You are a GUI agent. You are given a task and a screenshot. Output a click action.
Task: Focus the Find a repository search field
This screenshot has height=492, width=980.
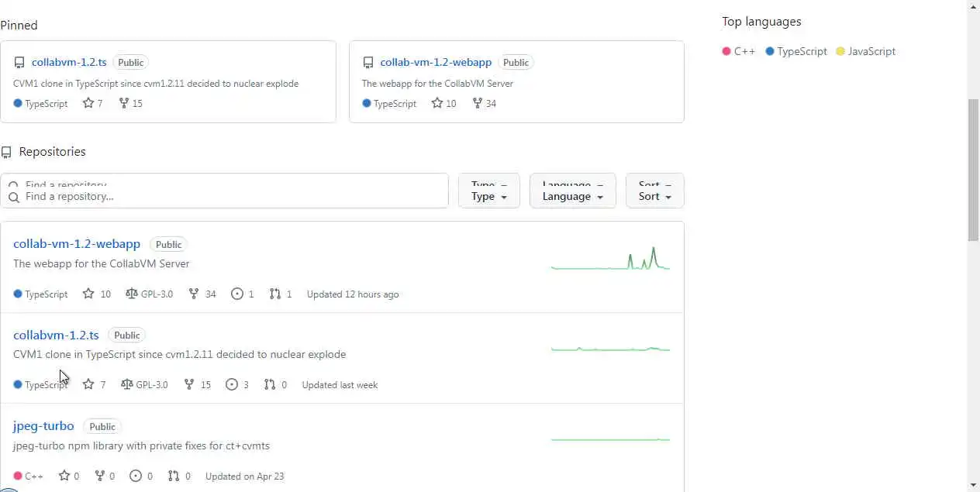coord(225,191)
